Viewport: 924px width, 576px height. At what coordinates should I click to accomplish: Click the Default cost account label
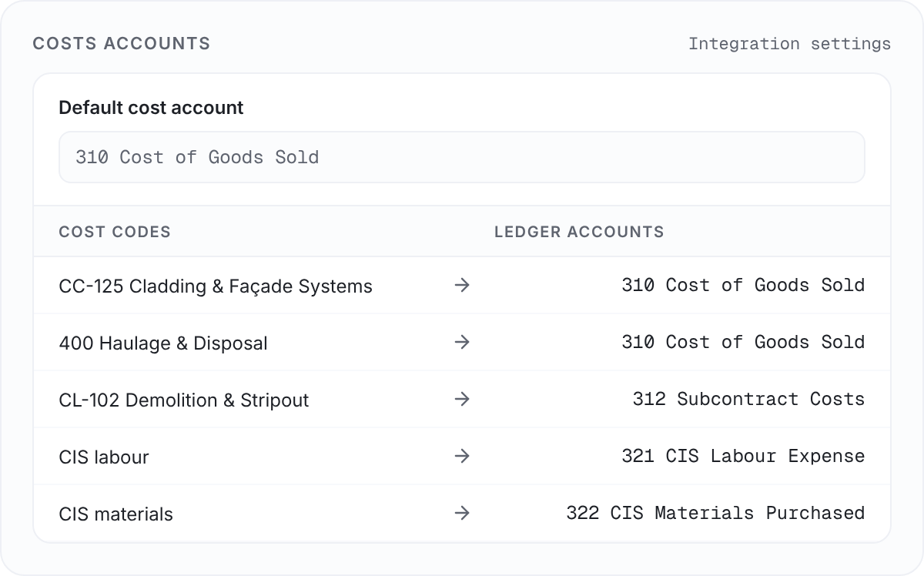(151, 108)
